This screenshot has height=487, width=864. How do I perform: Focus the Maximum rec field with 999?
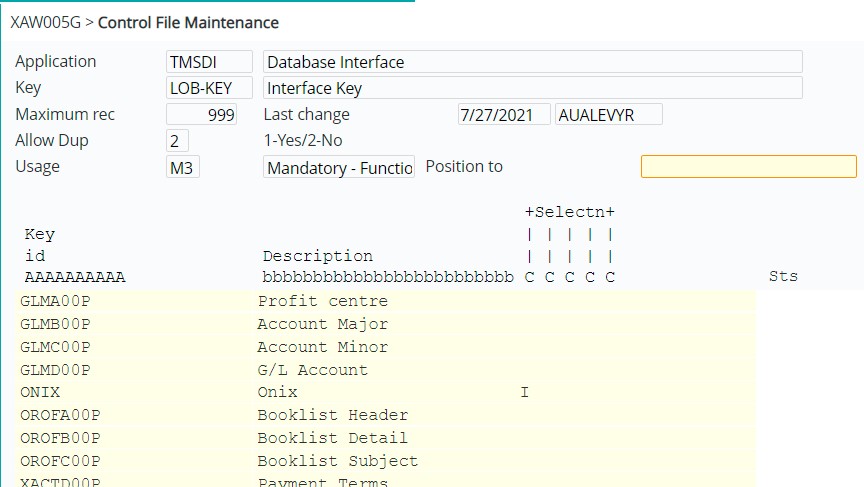(201, 115)
